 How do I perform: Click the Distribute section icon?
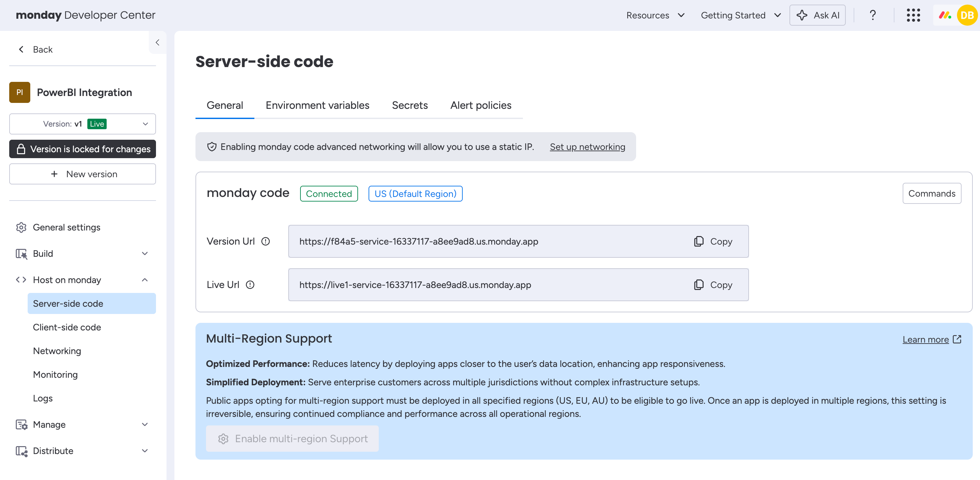pos(21,451)
